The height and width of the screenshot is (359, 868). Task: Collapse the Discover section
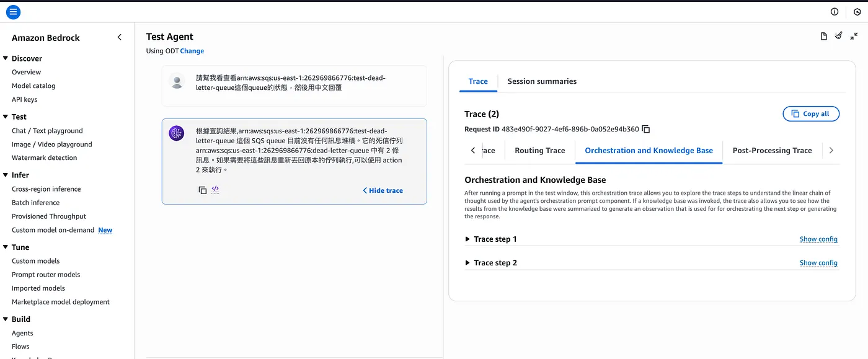[x=5, y=58]
